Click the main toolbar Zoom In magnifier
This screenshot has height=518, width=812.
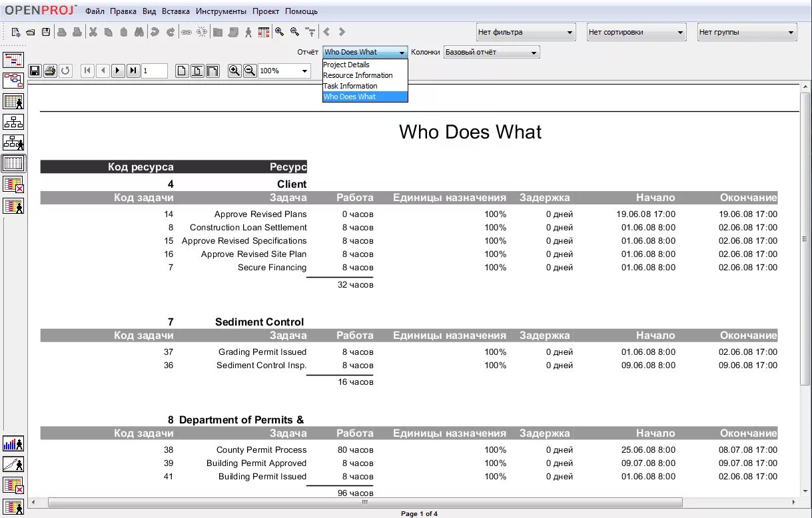(x=279, y=31)
